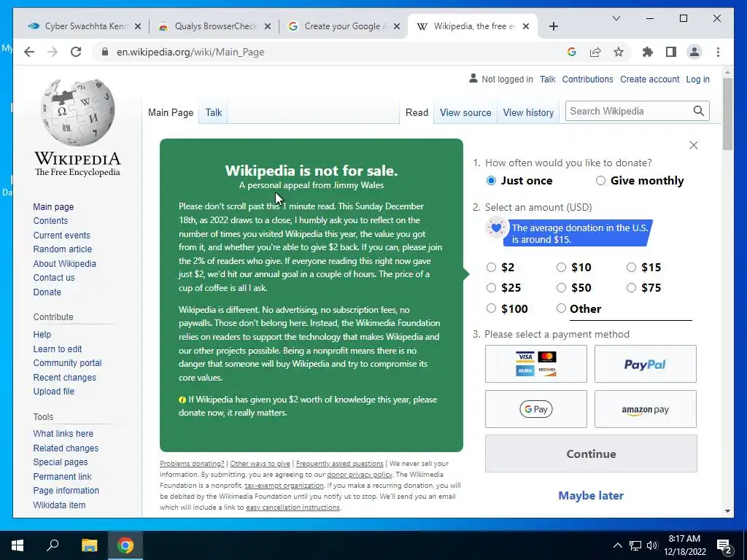Switch to Create your Google Account tab
Image resolution: width=747 pixels, height=560 pixels.
[x=344, y=27]
